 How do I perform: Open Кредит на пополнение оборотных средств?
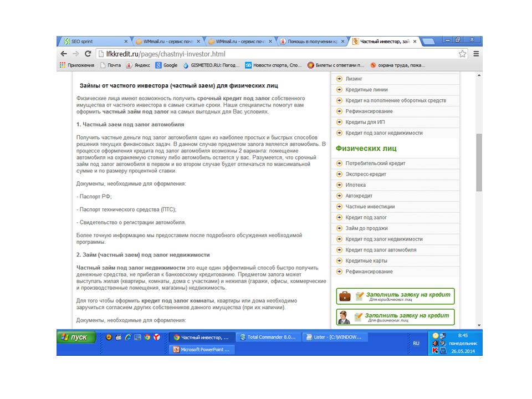tap(396, 100)
